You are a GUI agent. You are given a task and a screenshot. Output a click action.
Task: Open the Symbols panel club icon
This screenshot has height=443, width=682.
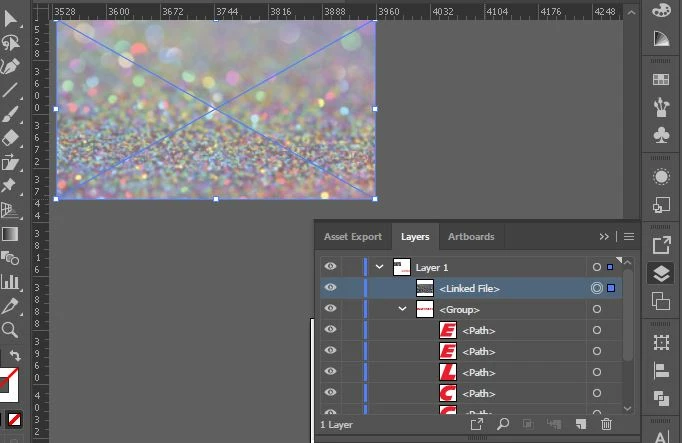[661, 135]
